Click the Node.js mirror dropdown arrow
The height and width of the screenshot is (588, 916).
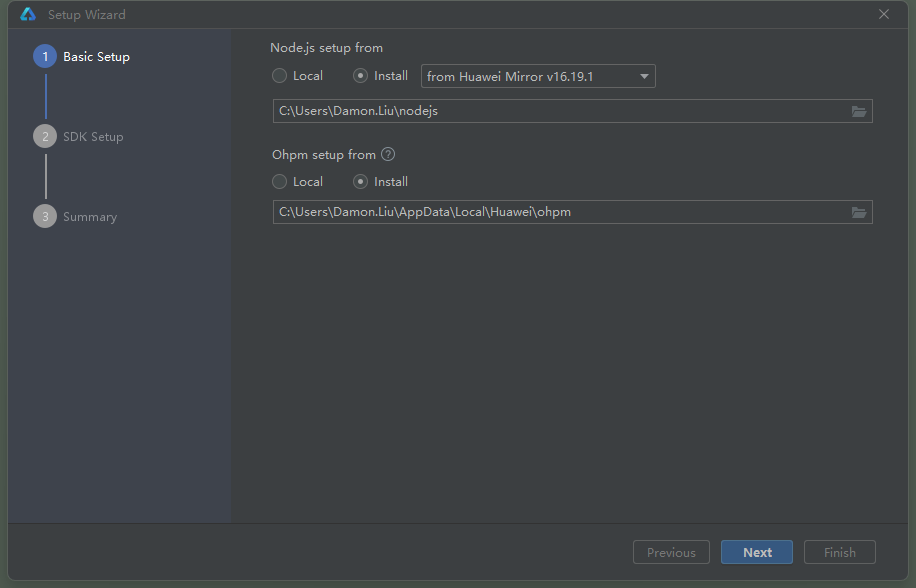[x=645, y=77]
